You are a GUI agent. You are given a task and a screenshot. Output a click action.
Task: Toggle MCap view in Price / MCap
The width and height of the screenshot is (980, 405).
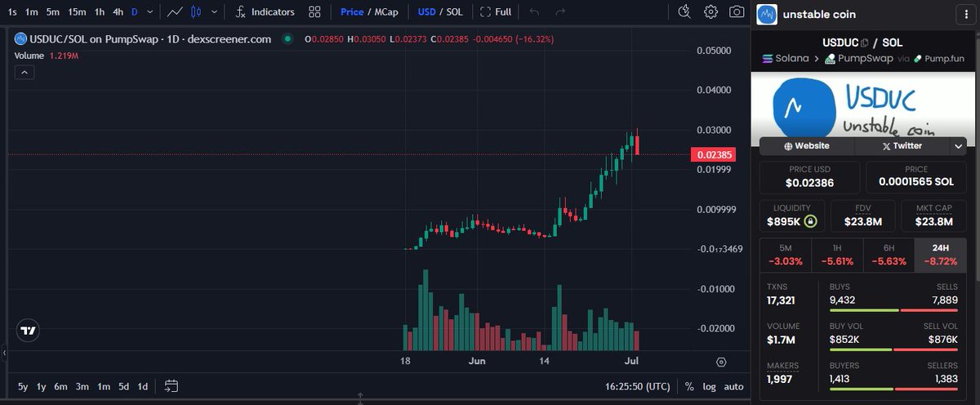click(x=385, y=12)
